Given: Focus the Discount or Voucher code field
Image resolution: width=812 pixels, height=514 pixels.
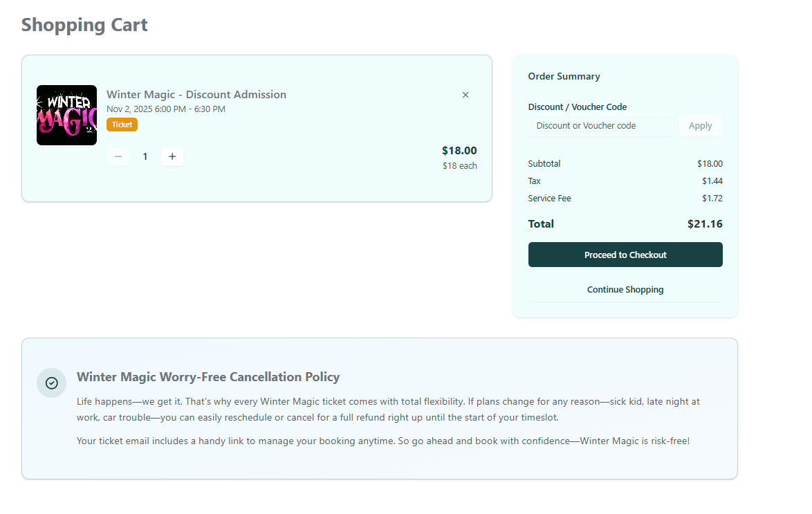Looking at the screenshot, I should 600,126.
